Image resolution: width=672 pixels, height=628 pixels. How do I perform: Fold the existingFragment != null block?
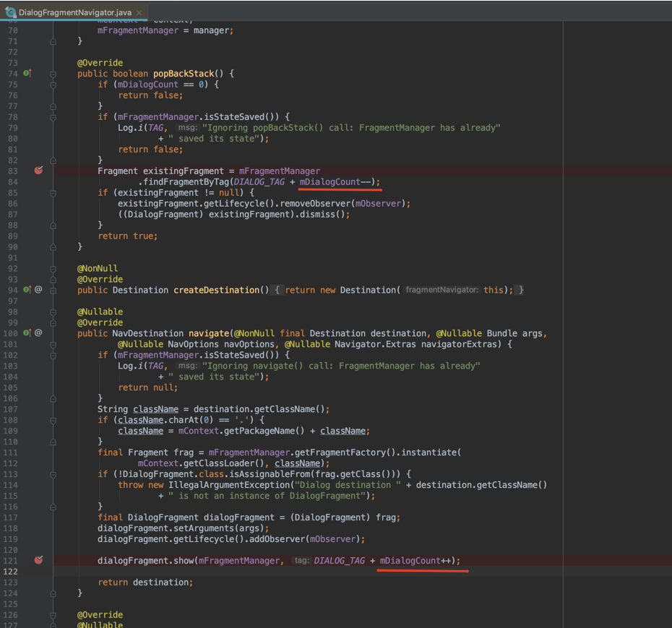(x=53, y=193)
